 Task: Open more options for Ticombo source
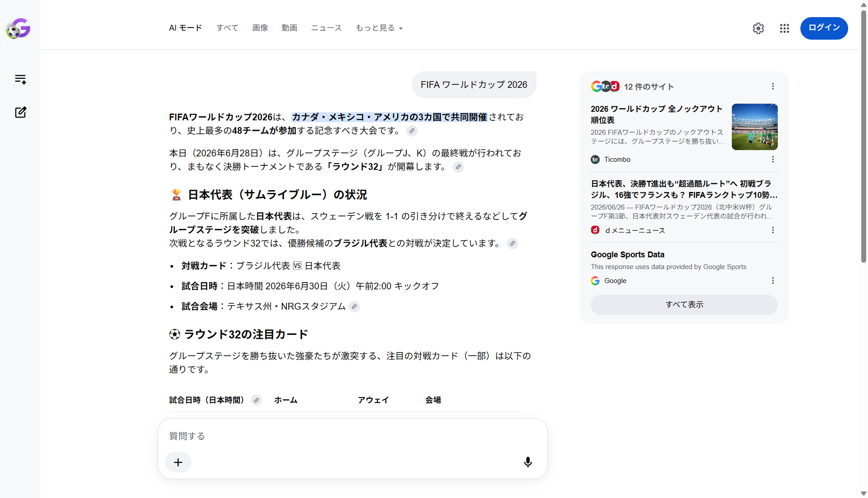(x=773, y=159)
